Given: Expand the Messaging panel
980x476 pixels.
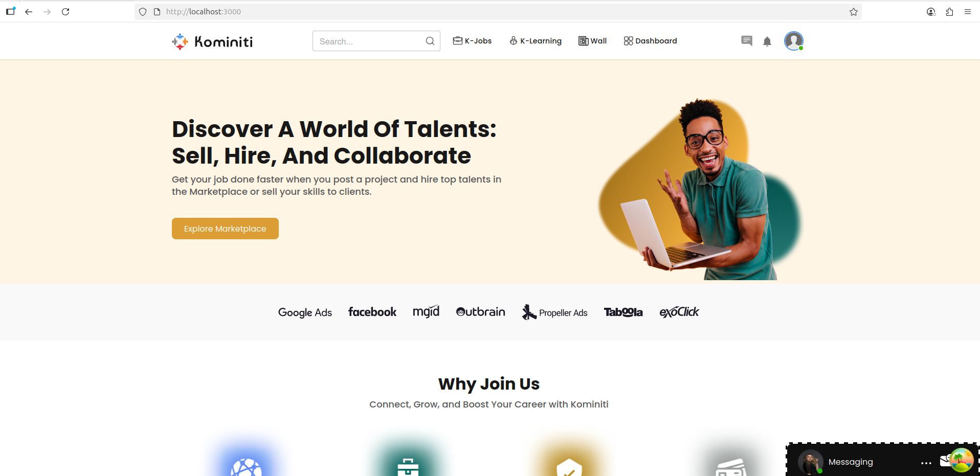Looking at the screenshot, I should 851,462.
